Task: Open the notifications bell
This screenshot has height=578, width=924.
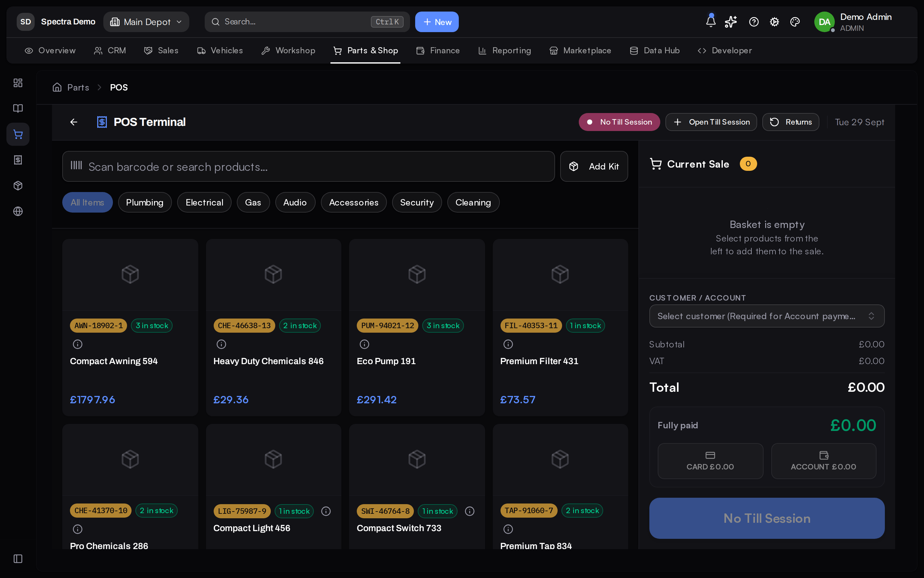Action: pos(711,22)
